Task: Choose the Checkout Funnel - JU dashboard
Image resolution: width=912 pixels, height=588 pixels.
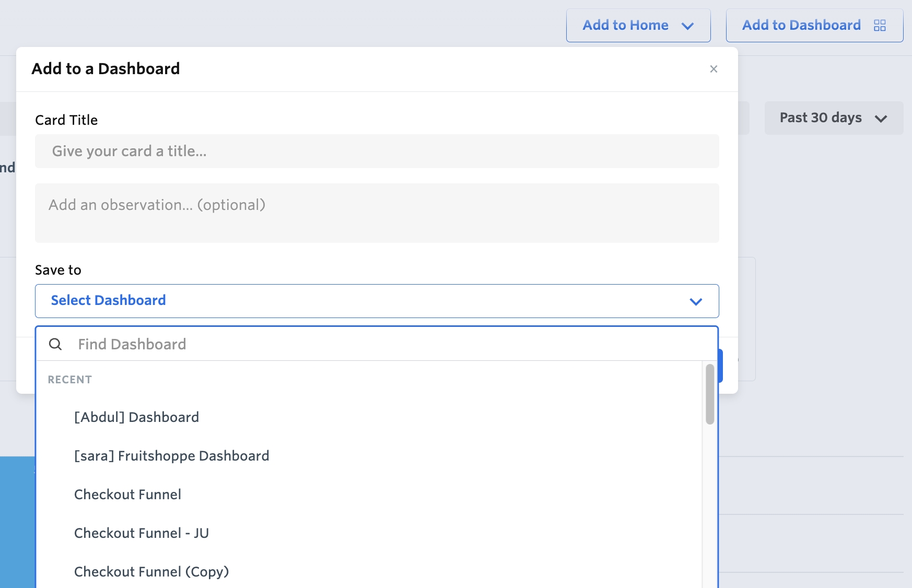Action: [142, 533]
